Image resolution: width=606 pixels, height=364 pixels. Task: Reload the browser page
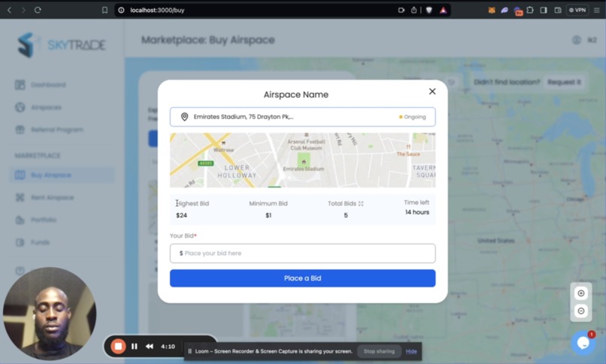38,10
